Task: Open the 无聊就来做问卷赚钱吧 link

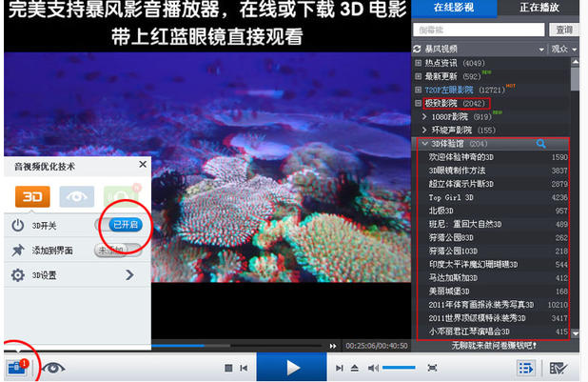Action: [x=494, y=345]
